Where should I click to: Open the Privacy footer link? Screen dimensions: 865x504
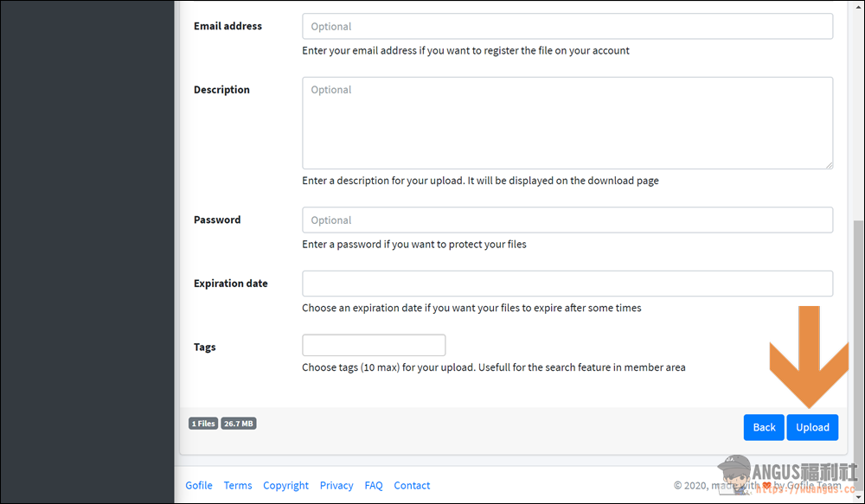click(x=336, y=485)
